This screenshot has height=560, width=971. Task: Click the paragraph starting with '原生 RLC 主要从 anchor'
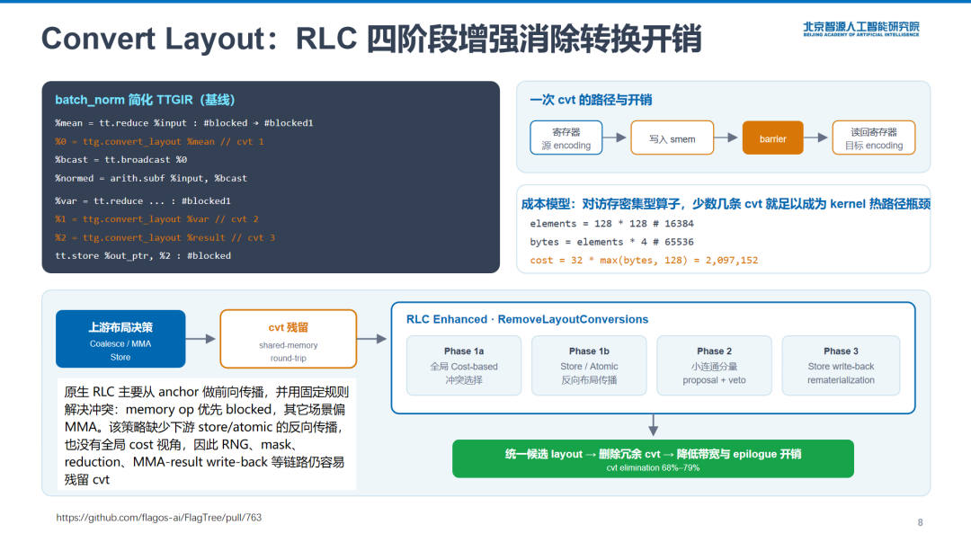pyautogui.click(x=206, y=435)
